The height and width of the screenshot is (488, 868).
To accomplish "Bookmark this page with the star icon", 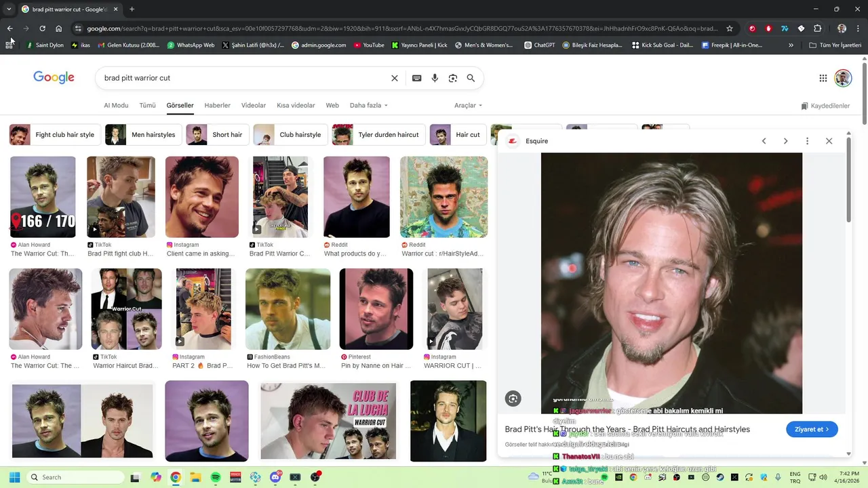I will [730, 28].
